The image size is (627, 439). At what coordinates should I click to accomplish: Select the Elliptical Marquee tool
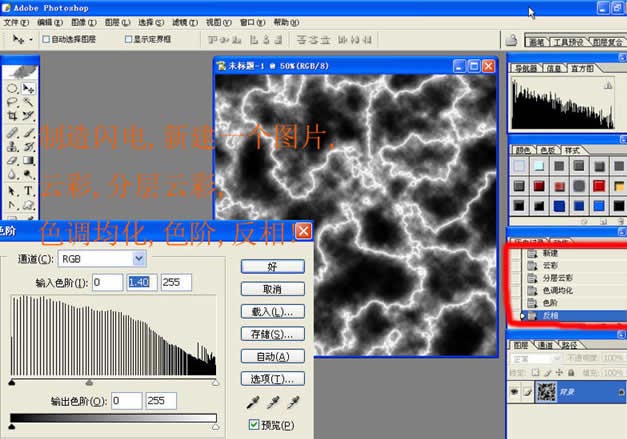point(12,88)
